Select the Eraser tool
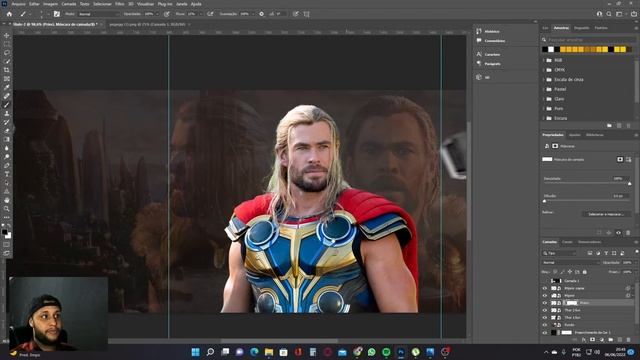Viewport: 640px width, 360px height. [x=7, y=131]
